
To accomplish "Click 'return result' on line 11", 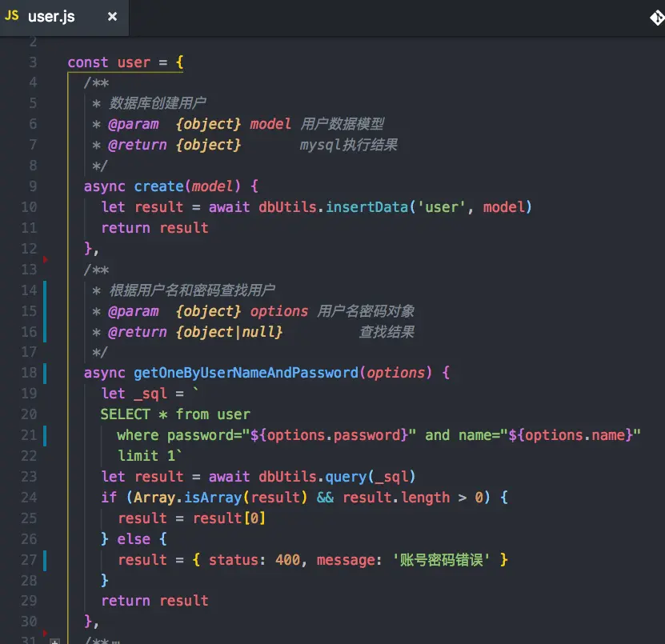I will tap(154, 228).
